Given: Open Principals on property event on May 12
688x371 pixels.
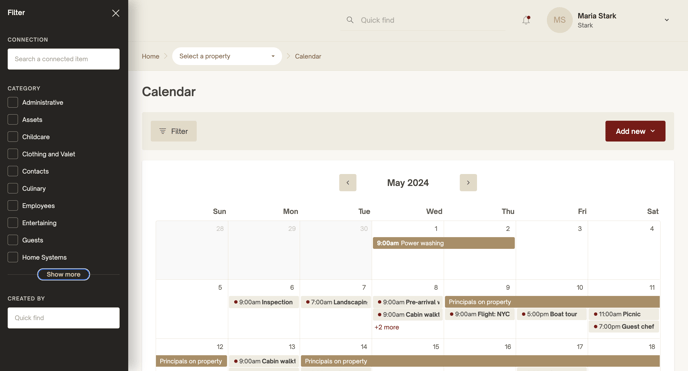Looking at the screenshot, I should 191,361.
